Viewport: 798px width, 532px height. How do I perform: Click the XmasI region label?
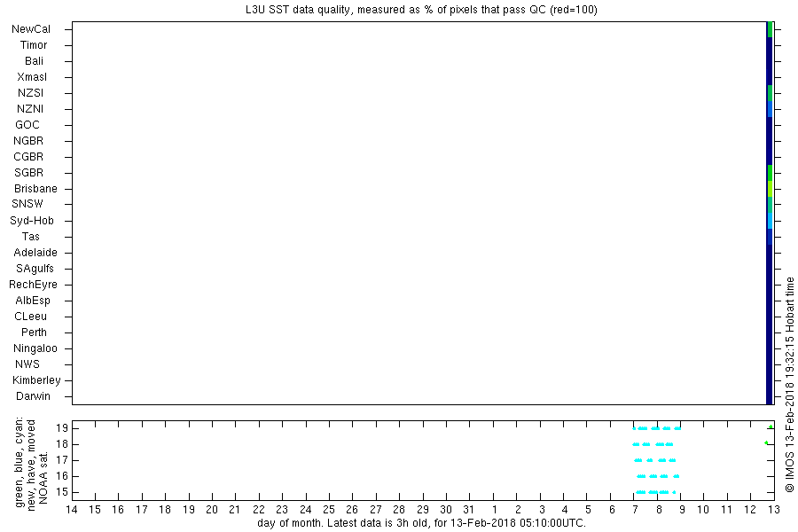(32, 77)
